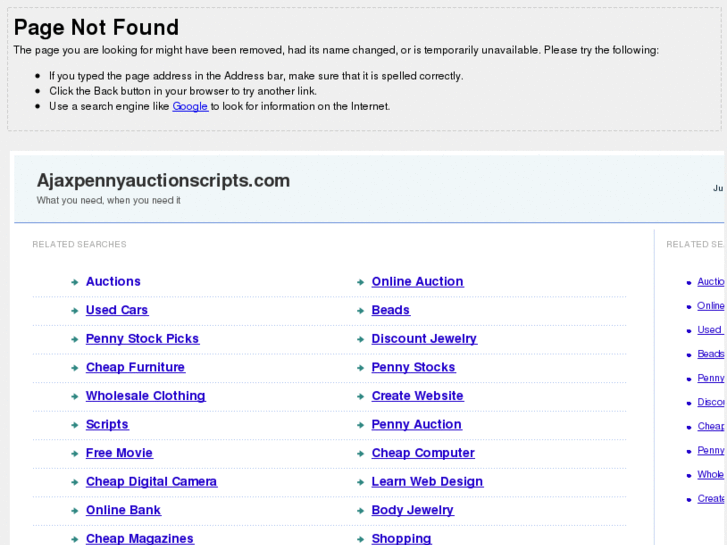Open the Used Cars link
The width and height of the screenshot is (727, 545).
click(x=117, y=310)
